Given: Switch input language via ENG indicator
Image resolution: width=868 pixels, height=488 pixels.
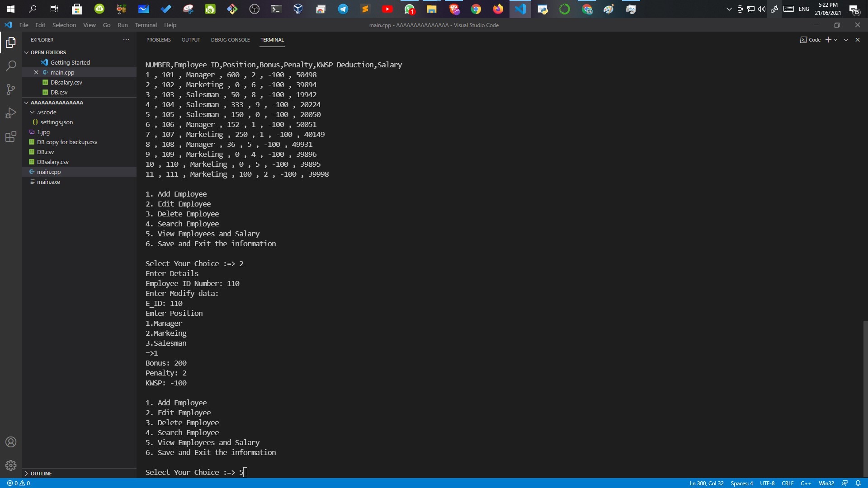Looking at the screenshot, I should coord(804,9).
